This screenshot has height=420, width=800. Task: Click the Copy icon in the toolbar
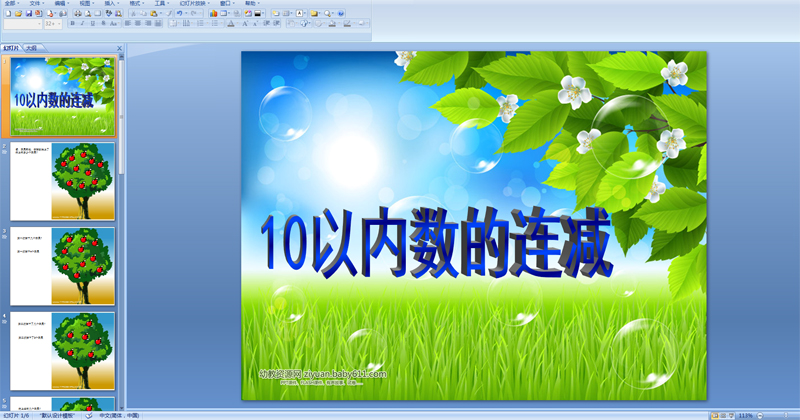[x=143, y=14]
